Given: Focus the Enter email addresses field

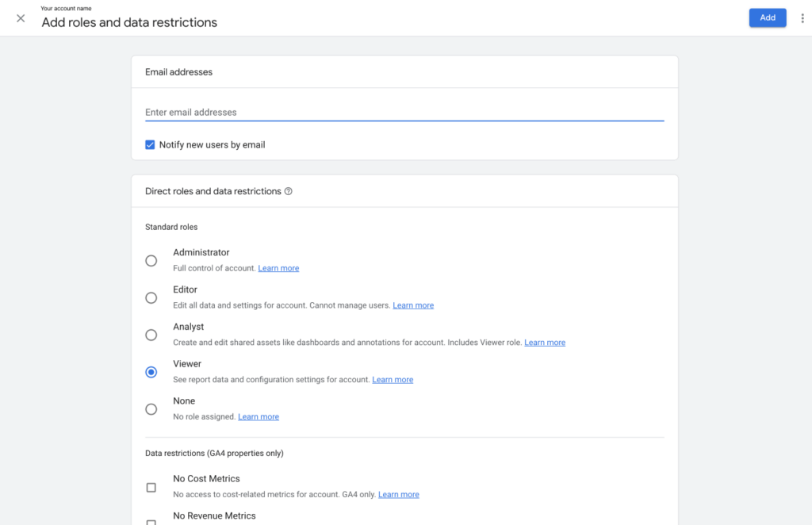Looking at the screenshot, I should point(404,113).
